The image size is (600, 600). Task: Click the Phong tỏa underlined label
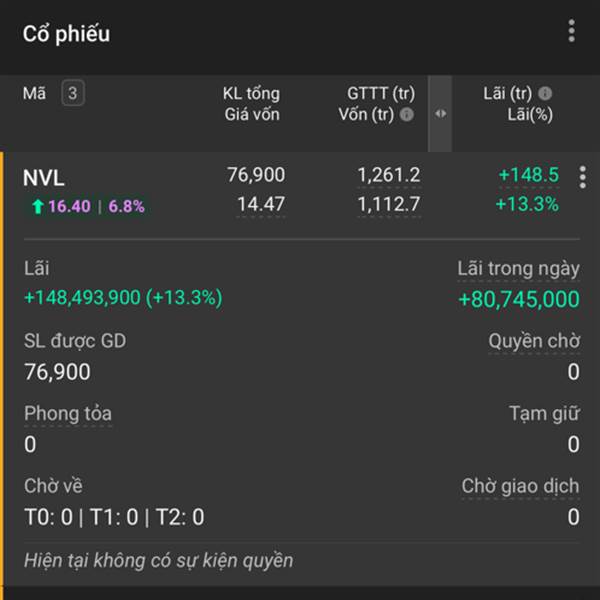[68, 414]
